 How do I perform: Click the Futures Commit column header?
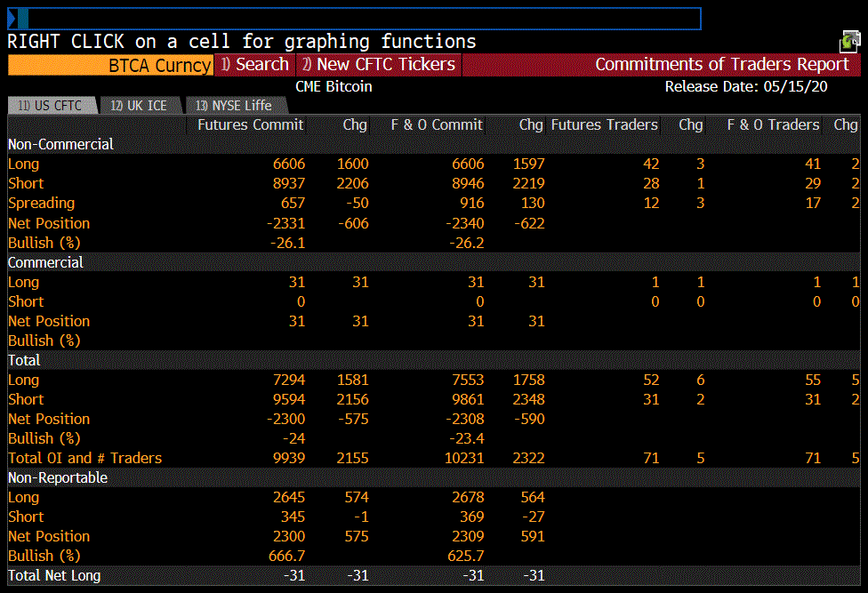[251, 125]
